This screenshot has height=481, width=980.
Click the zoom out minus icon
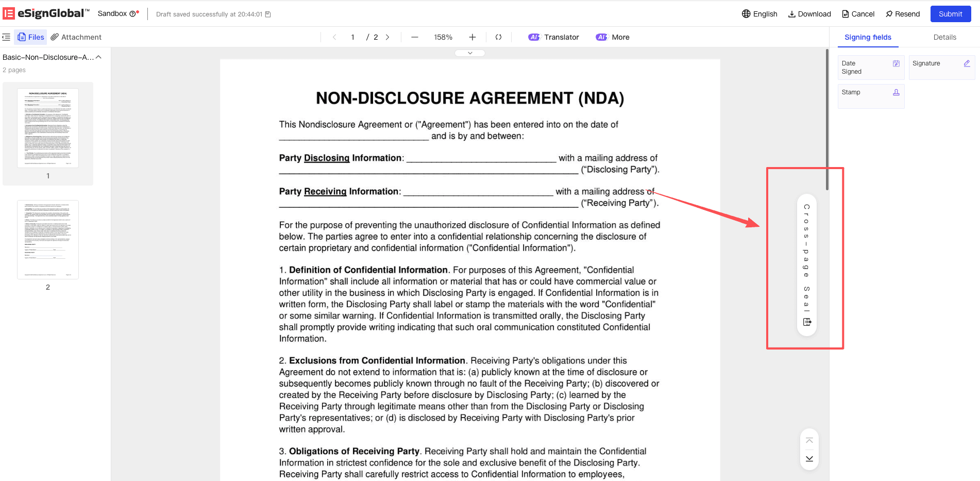(x=415, y=37)
